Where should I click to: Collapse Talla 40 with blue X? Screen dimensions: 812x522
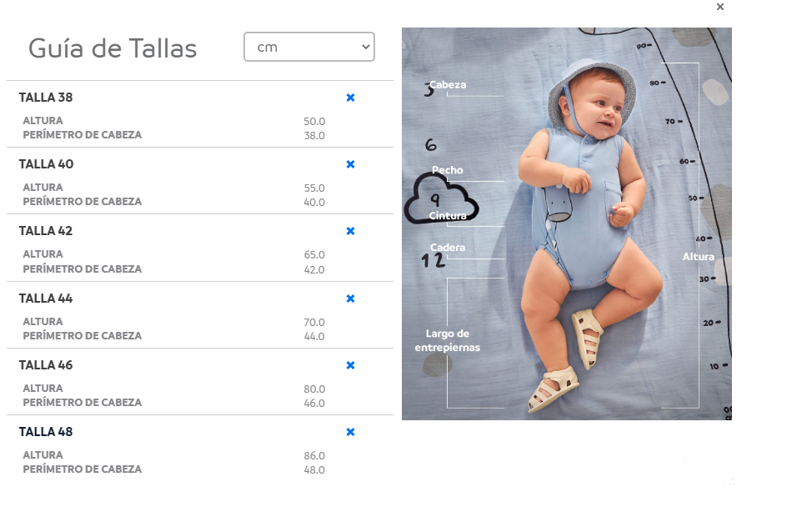tap(351, 164)
